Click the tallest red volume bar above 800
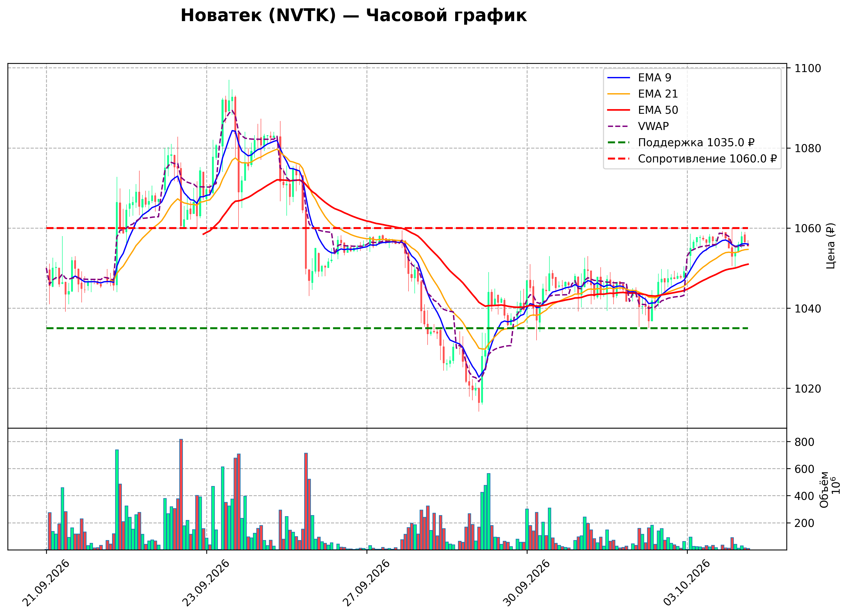Screen dimensions: 850x616 (181, 494)
